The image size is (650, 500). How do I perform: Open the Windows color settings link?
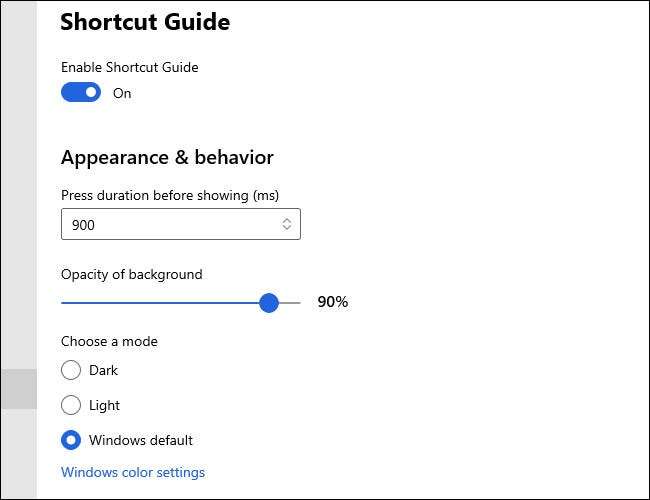coord(133,472)
